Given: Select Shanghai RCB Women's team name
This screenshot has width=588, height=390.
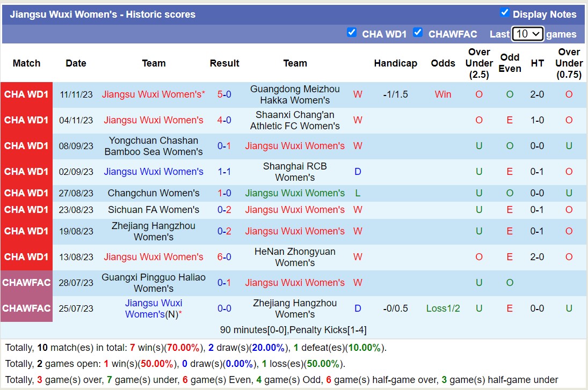Looking at the screenshot, I should point(295,172).
